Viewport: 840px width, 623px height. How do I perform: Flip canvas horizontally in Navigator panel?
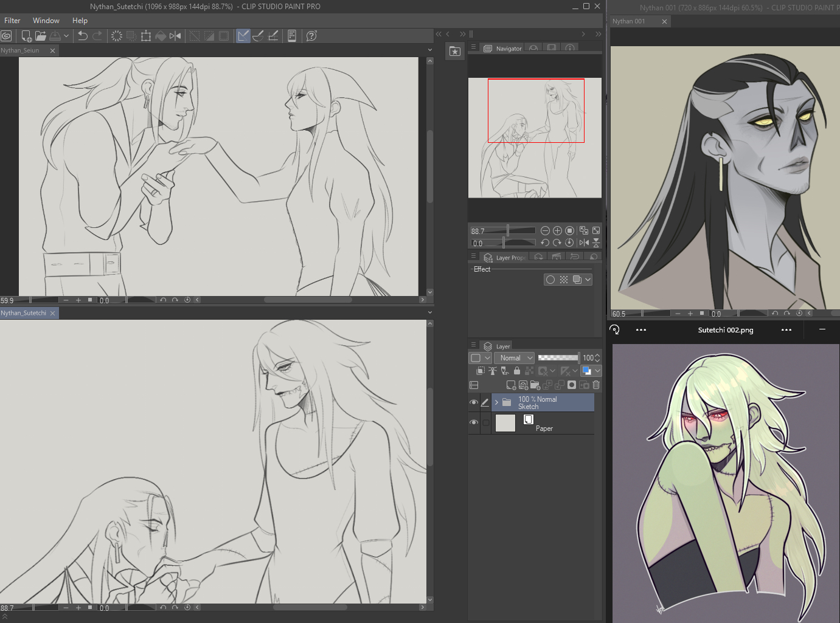[x=584, y=243]
